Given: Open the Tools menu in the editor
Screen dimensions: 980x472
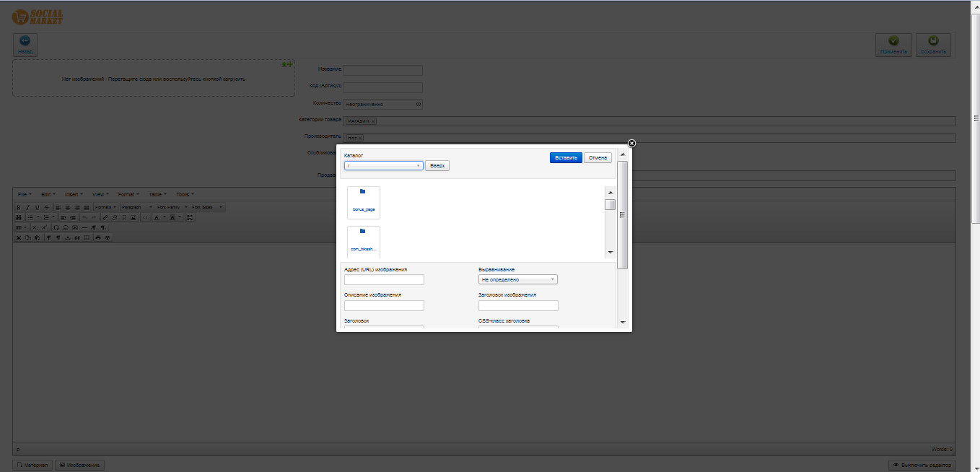Looking at the screenshot, I should click(185, 194).
